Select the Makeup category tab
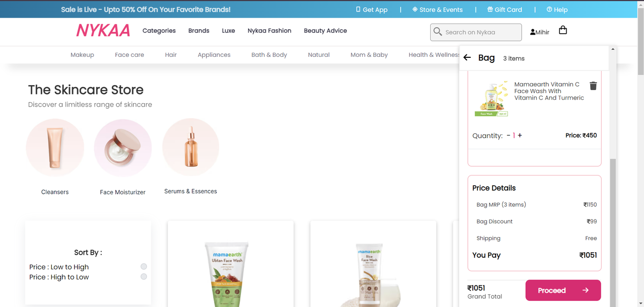This screenshot has height=307, width=644. tap(82, 55)
